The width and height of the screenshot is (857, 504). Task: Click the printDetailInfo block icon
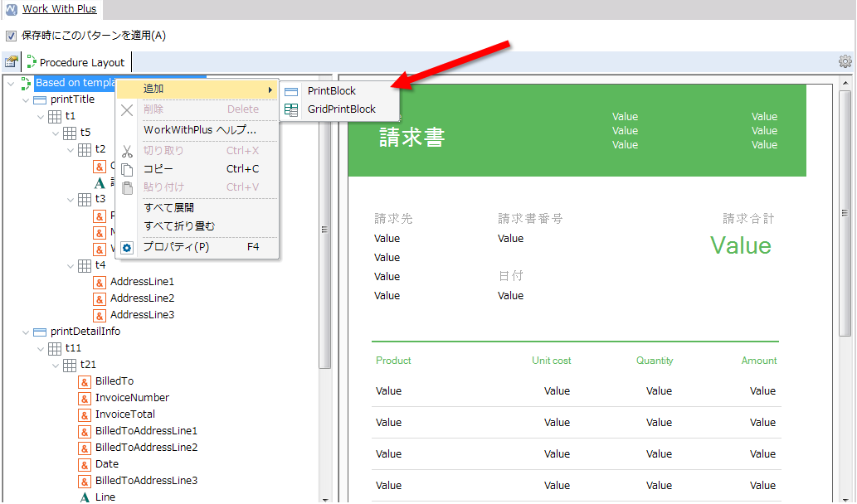pos(40,332)
